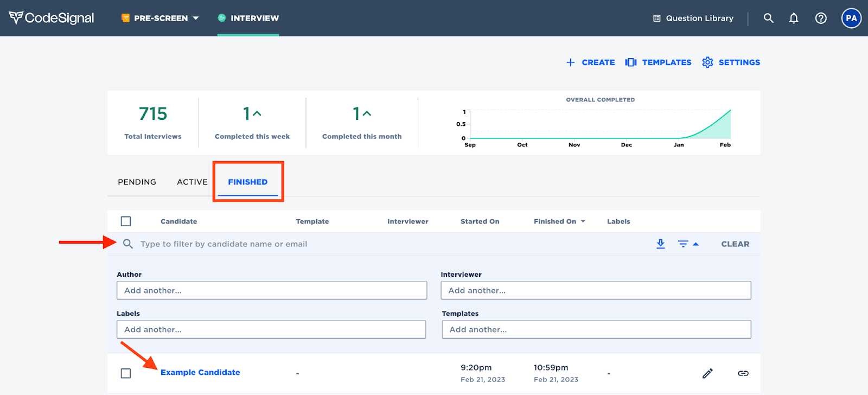Download the finished interviews list

pyautogui.click(x=660, y=244)
